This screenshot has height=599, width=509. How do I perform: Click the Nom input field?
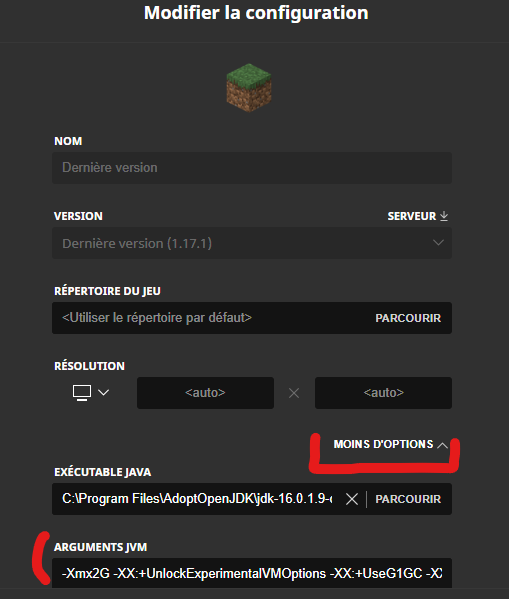(x=252, y=168)
